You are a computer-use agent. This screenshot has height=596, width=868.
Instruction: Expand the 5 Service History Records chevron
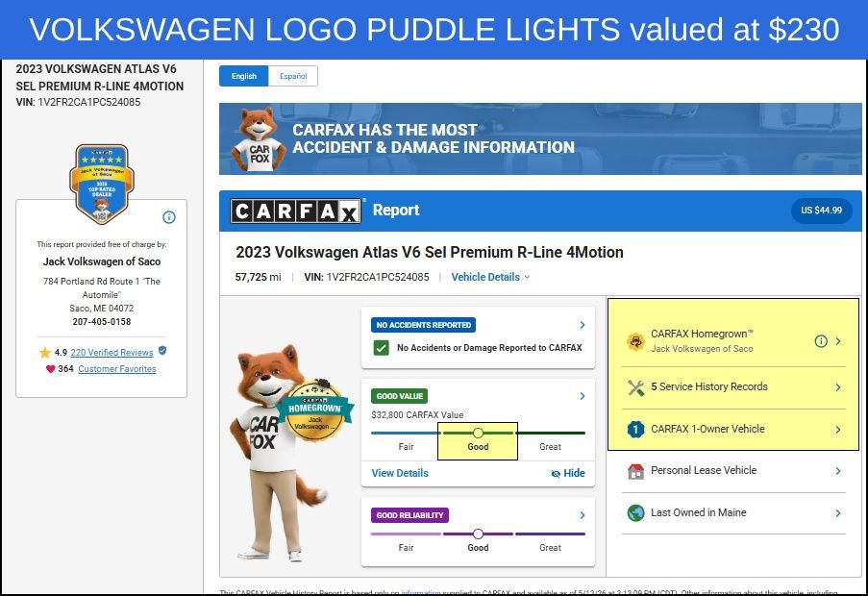(838, 387)
